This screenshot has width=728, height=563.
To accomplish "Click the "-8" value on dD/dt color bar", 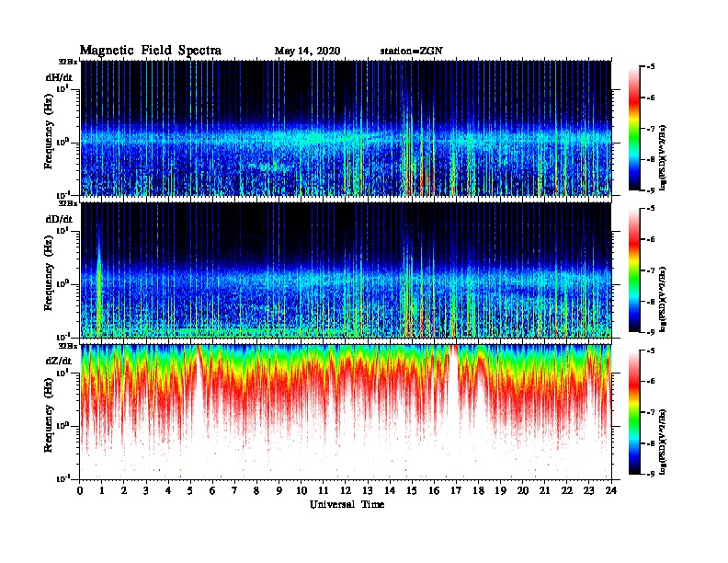I will [651, 301].
